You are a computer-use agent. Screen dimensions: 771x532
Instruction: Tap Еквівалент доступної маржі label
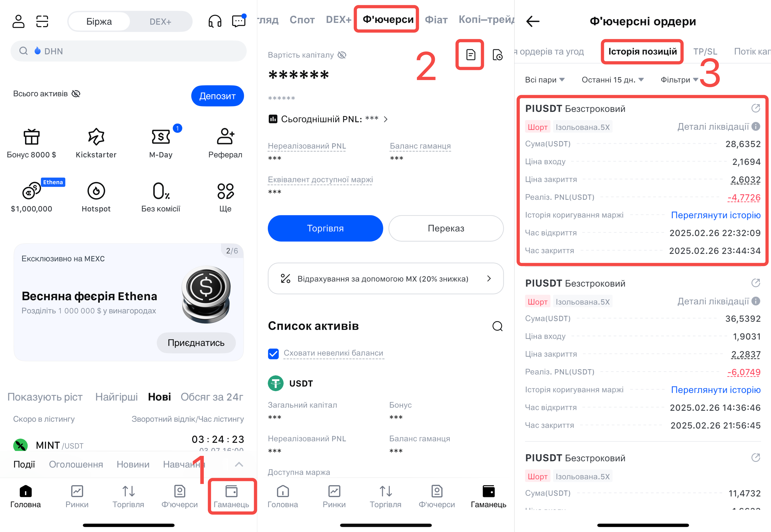[320, 180]
